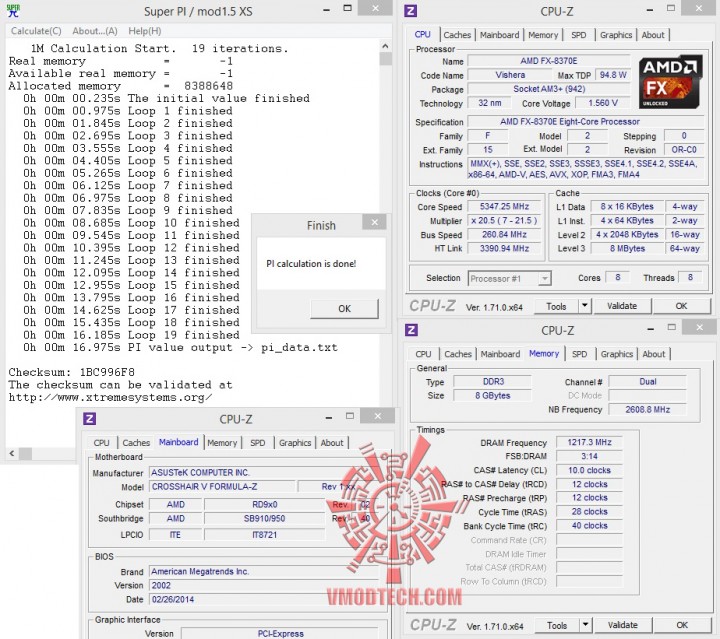Switch to SPD tab in Memory CPU-Z window
720x639 pixels.
point(579,354)
